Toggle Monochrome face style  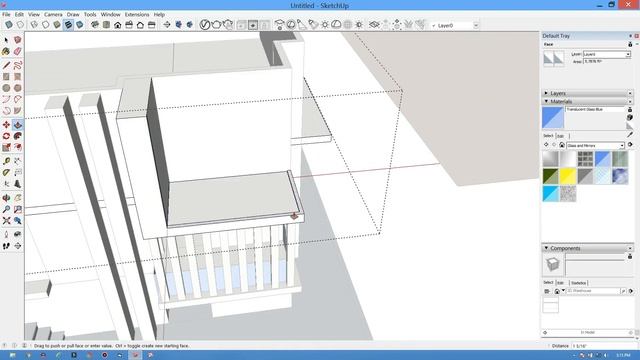tap(80, 25)
